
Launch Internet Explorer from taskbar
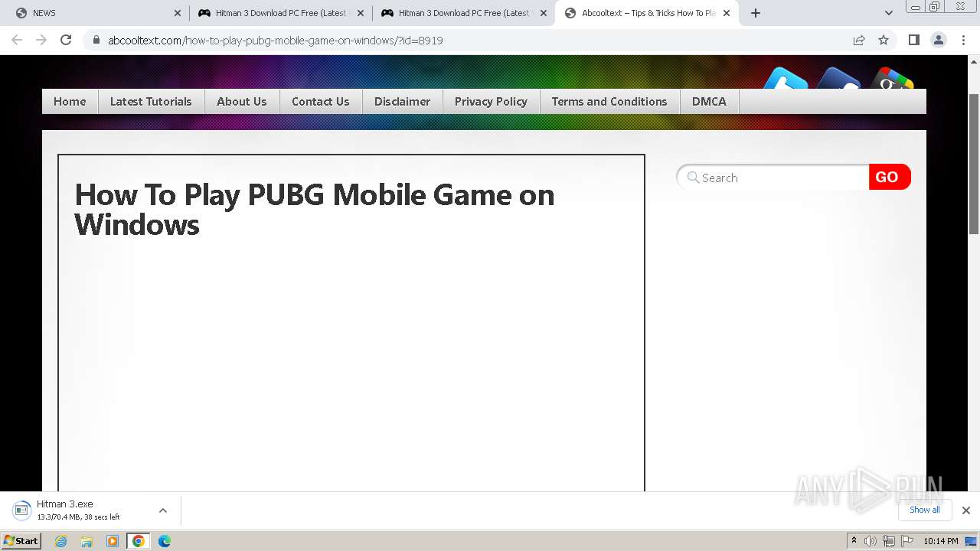[x=61, y=541]
